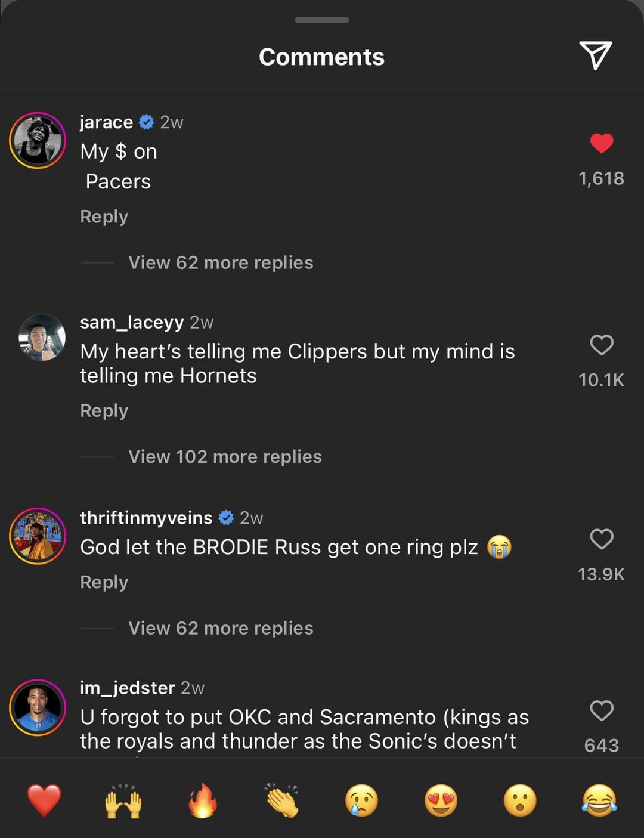Expand 62 more replies under jarace
Screen dimensions: 644x838
point(221,262)
